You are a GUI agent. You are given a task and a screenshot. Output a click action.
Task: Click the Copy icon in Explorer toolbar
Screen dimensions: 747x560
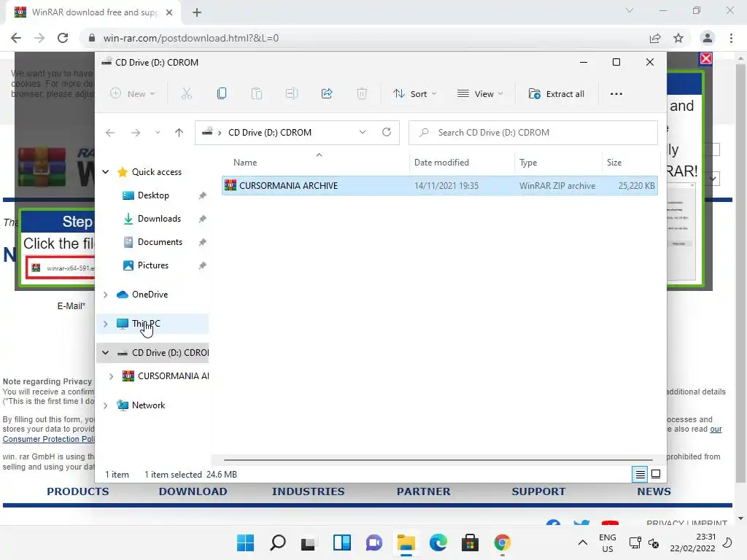222,94
